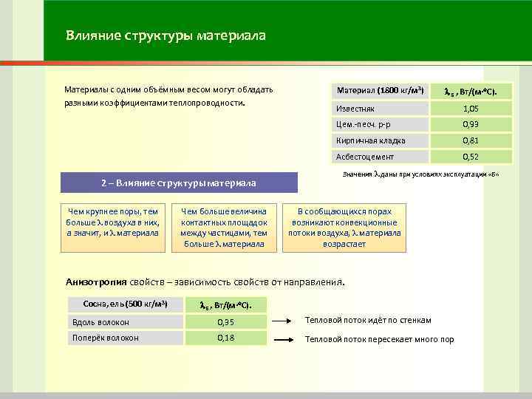Click the slide title "Влияние структуры материала"
Viewport: 532px width, 399px height.
point(166,35)
